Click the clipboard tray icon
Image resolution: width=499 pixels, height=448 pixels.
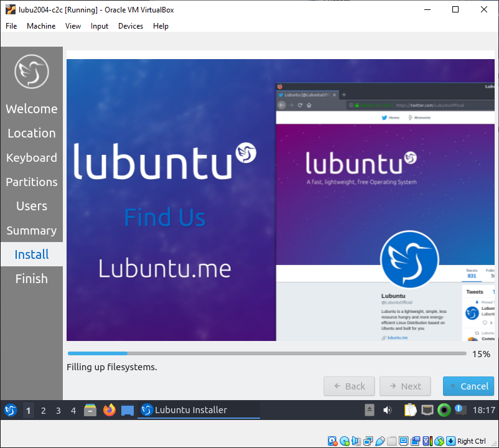[410, 410]
